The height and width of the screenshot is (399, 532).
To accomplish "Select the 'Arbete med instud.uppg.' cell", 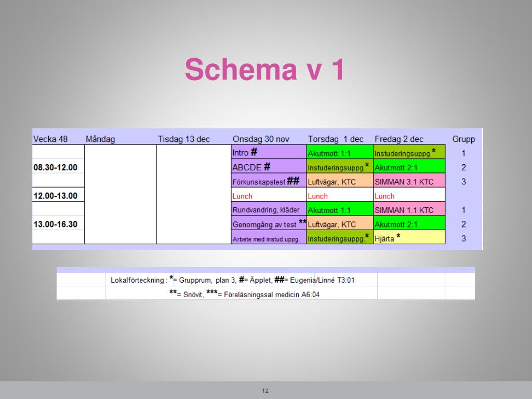I will pos(269,238).
